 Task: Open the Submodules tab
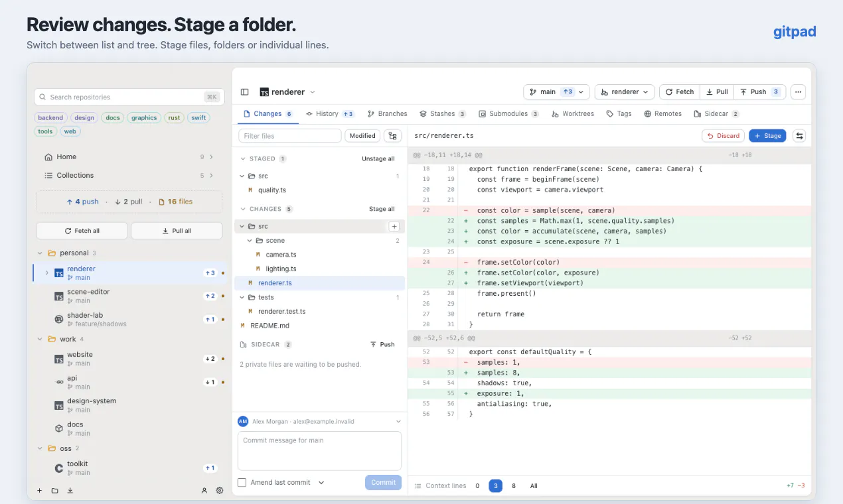508,114
